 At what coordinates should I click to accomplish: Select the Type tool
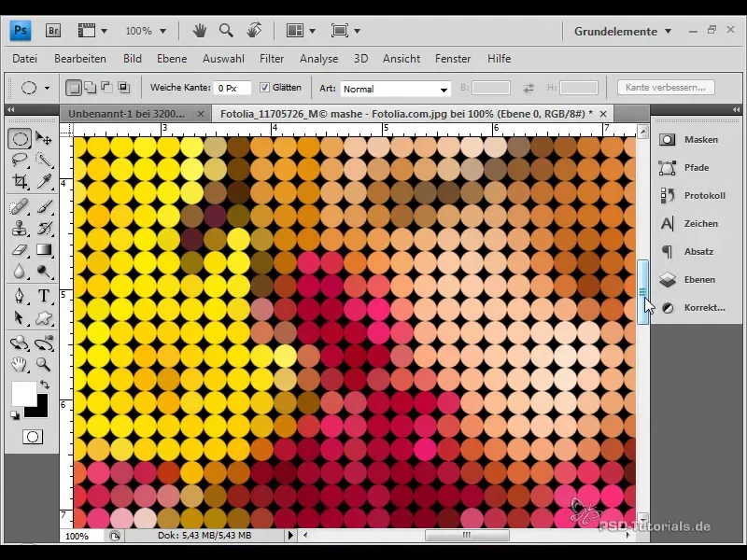coord(44,296)
